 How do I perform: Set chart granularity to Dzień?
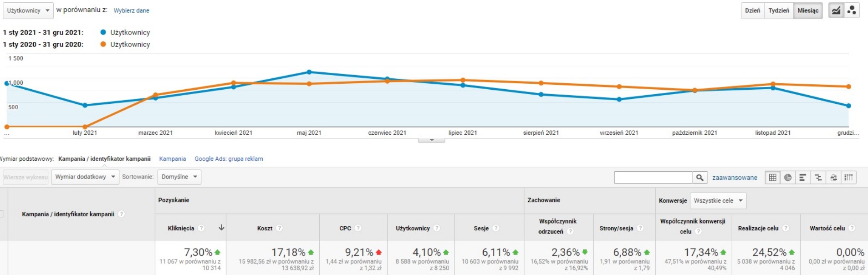(752, 10)
